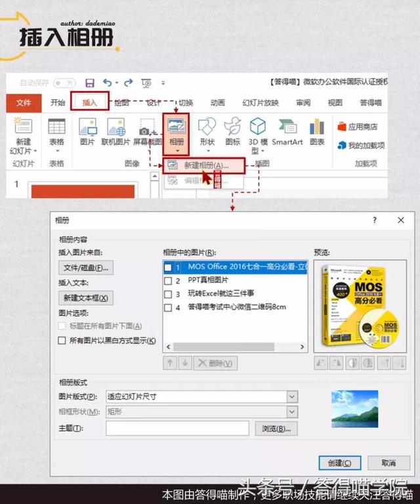The image size is (420, 504).
Task: Increase brightness of the preview picture
Action: click(x=384, y=363)
